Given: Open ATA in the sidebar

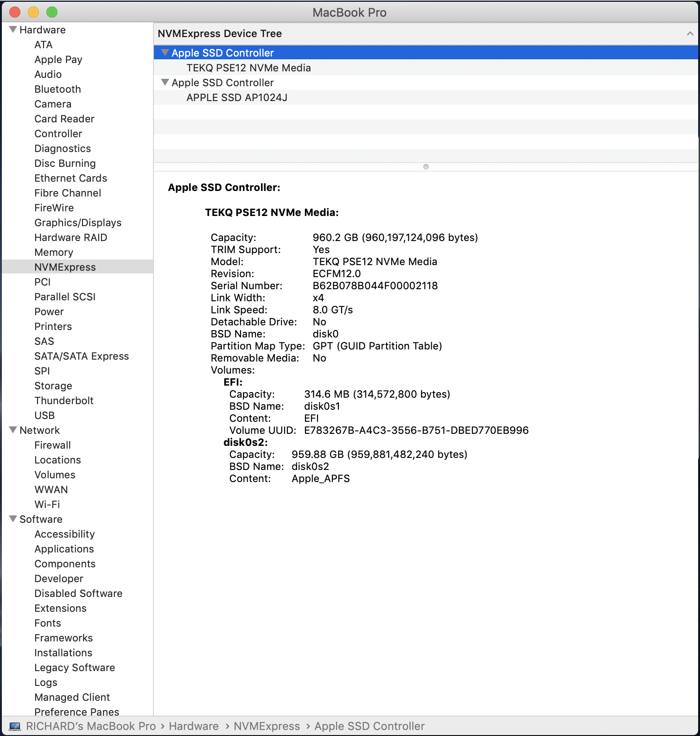Looking at the screenshot, I should (x=44, y=44).
